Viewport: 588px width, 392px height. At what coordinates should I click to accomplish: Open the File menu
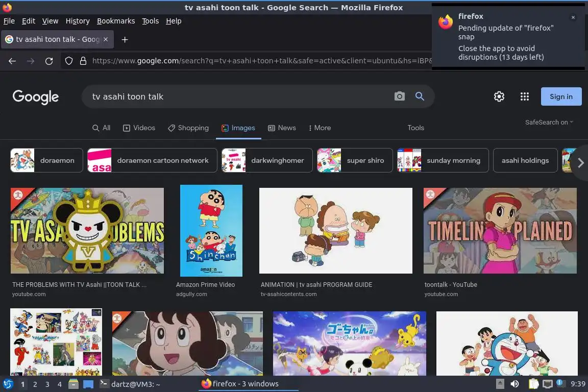[x=9, y=21]
